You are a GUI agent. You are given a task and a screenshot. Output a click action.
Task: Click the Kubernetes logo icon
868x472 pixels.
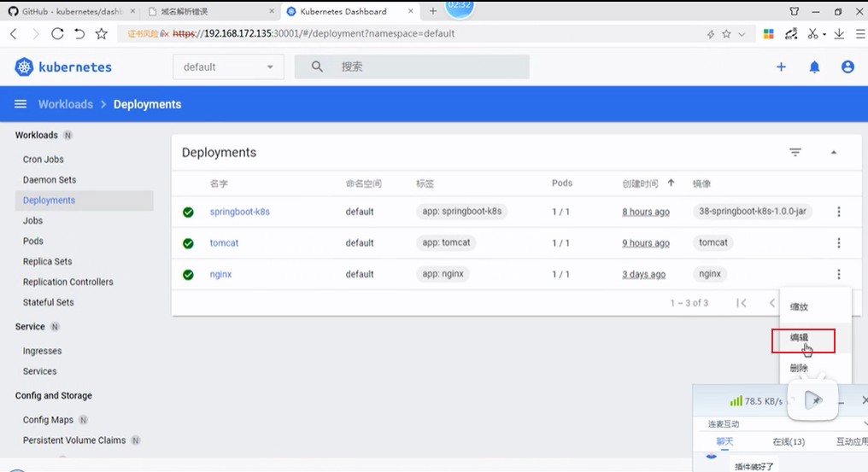(24, 67)
